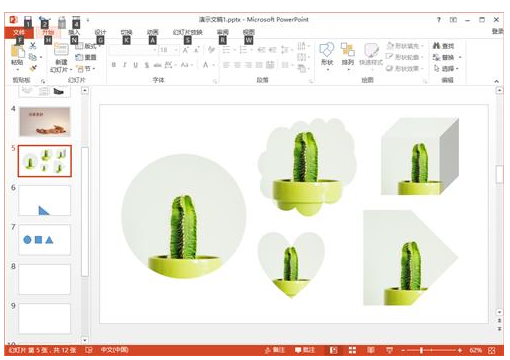Click the Find (查找) button
The width and height of the screenshot is (510, 360).
pyautogui.click(x=443, y=46)
